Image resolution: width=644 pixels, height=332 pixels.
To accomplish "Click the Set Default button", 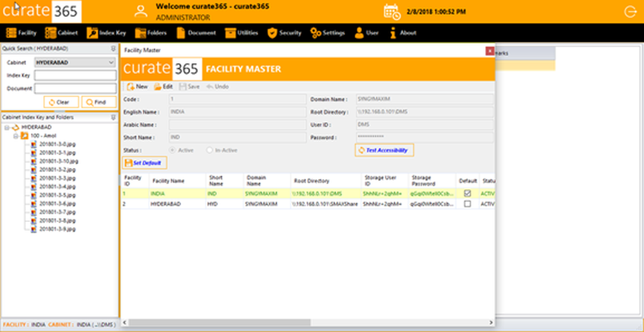I will (x=144, y=163).
